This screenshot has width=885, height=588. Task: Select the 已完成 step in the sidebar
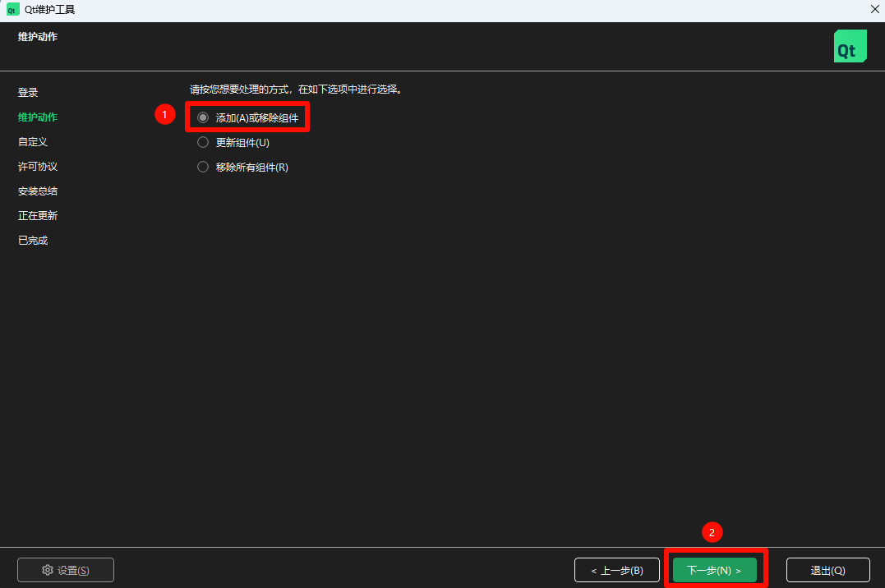tap(33, 241)
